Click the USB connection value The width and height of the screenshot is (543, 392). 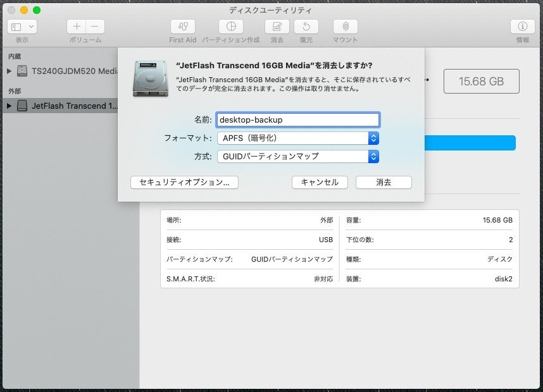[326, 240]
